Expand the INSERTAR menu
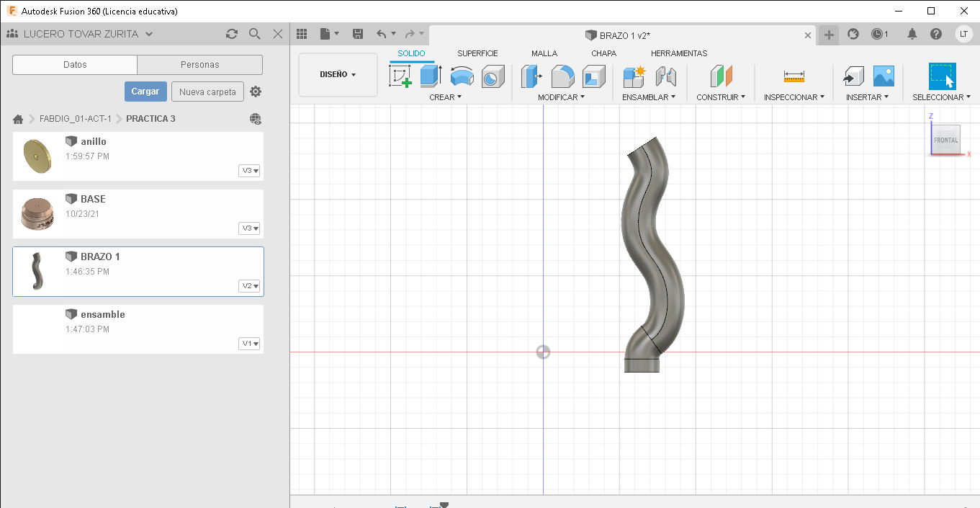Screen dimensions: 980x508 [x=867, y=97]
